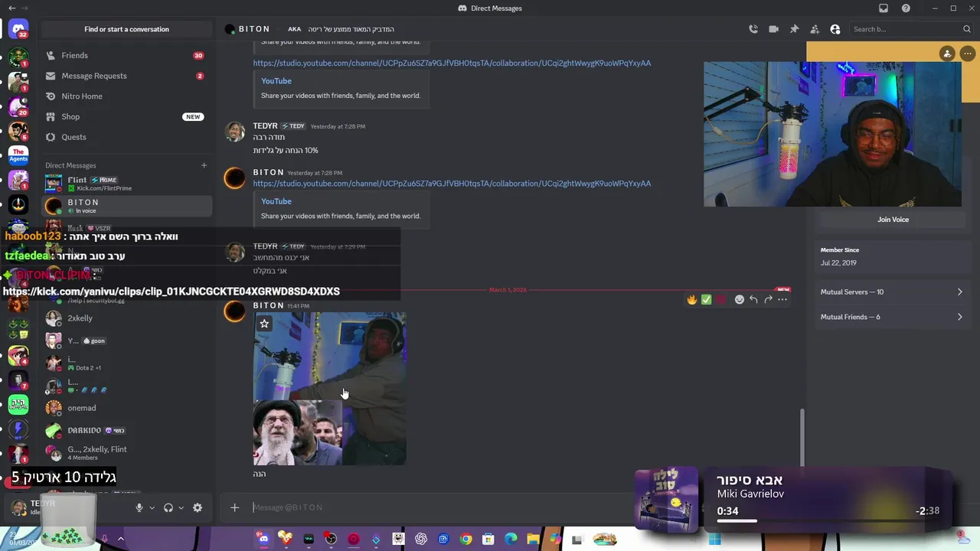This screenshot has height=551, width=980.
Task: Open more message actions ellipsis
Action: (782, 299)
